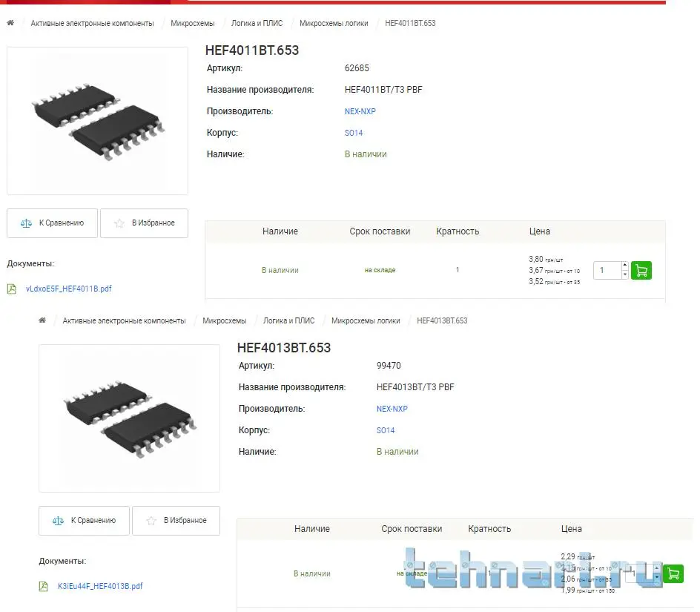700x612 pixels.
Task: Go to 'Активные электронные компоненты' in top breadcrumb
Action: [92, 23]
